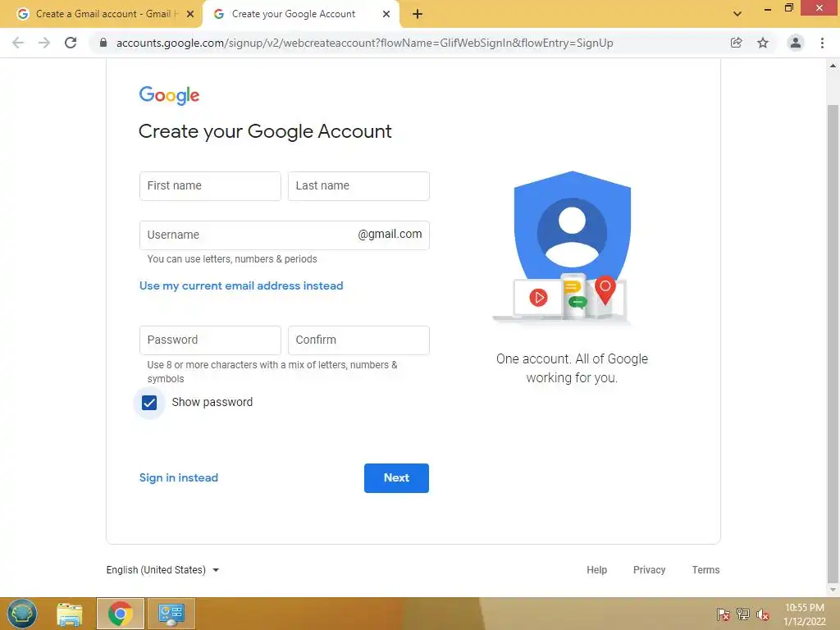Open the Terms link in footer
840x630 pixels.
tap(705, 570)
